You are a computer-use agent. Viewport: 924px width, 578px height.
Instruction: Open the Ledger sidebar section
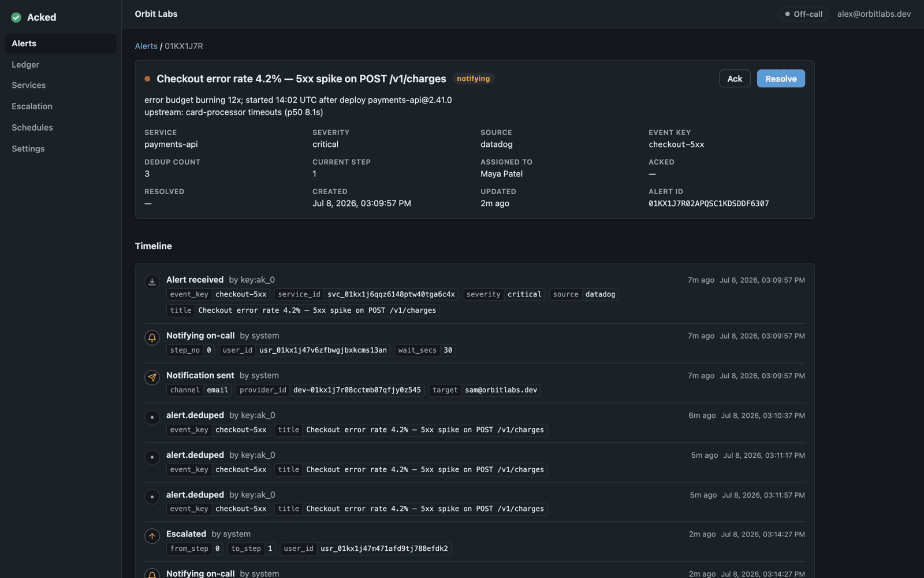(x=61, y=65)
